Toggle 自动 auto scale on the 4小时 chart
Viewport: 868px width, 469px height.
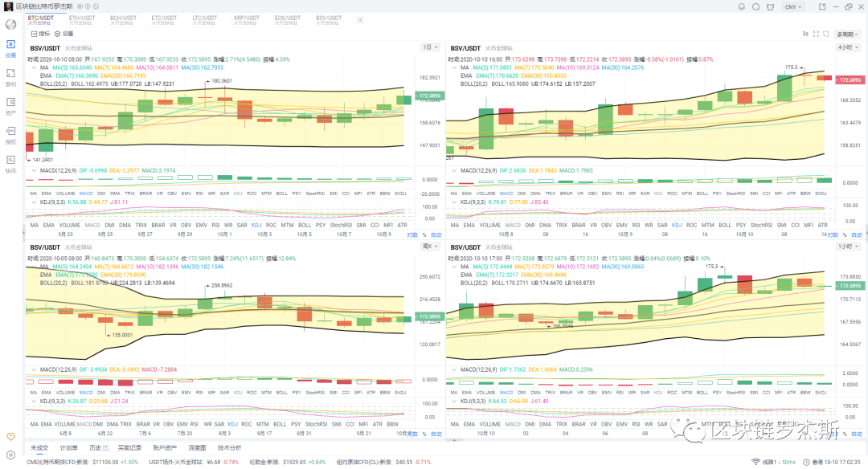(857, 235)
